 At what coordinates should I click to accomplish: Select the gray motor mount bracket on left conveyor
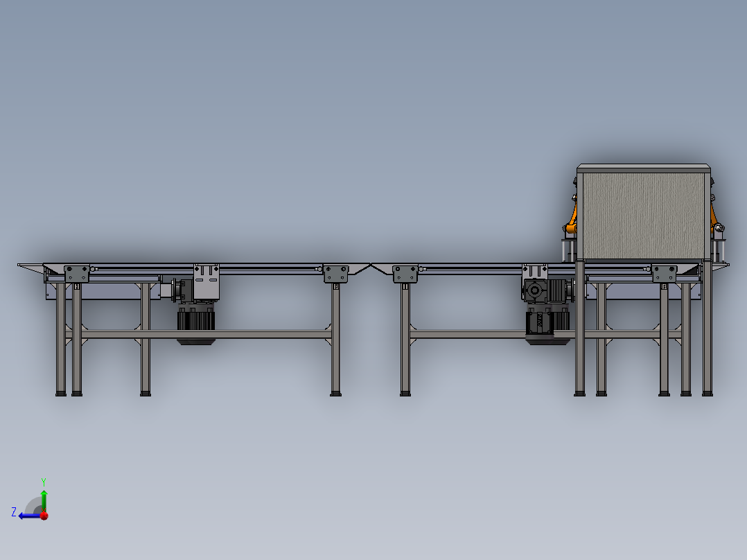tap(206, 282)
